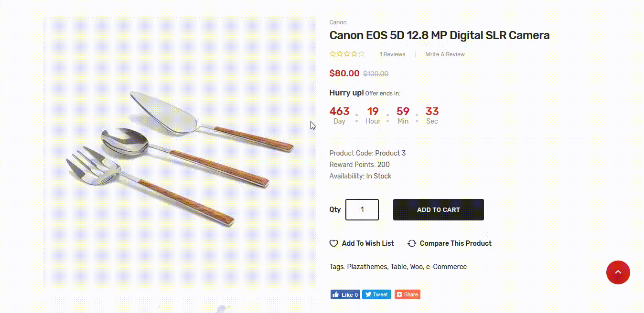Click the Add To Wish List text
This screenshot has width=644, height=313.
368,243
